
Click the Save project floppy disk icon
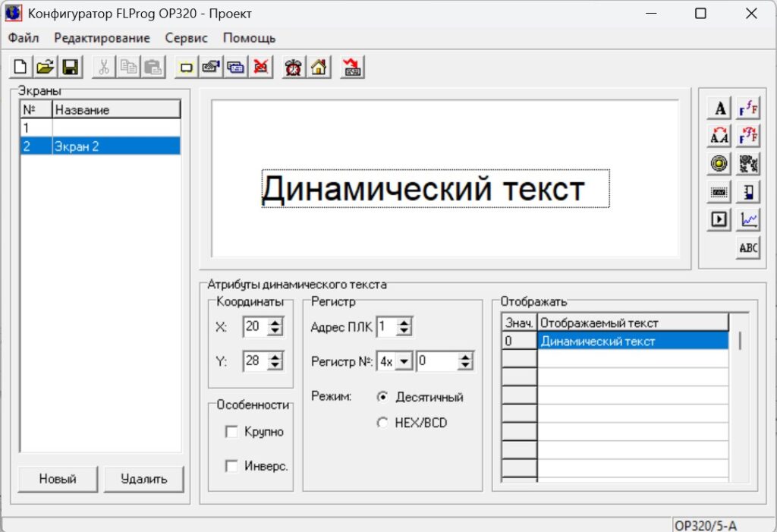coord(71,68)
